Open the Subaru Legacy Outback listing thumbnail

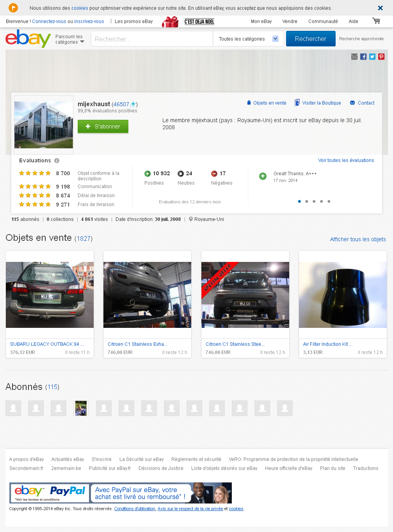(x=50, y=295)
